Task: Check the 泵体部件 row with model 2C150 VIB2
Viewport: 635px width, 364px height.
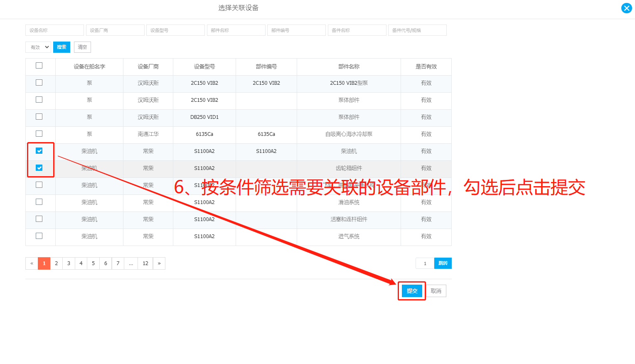Action: click(39, 100)
